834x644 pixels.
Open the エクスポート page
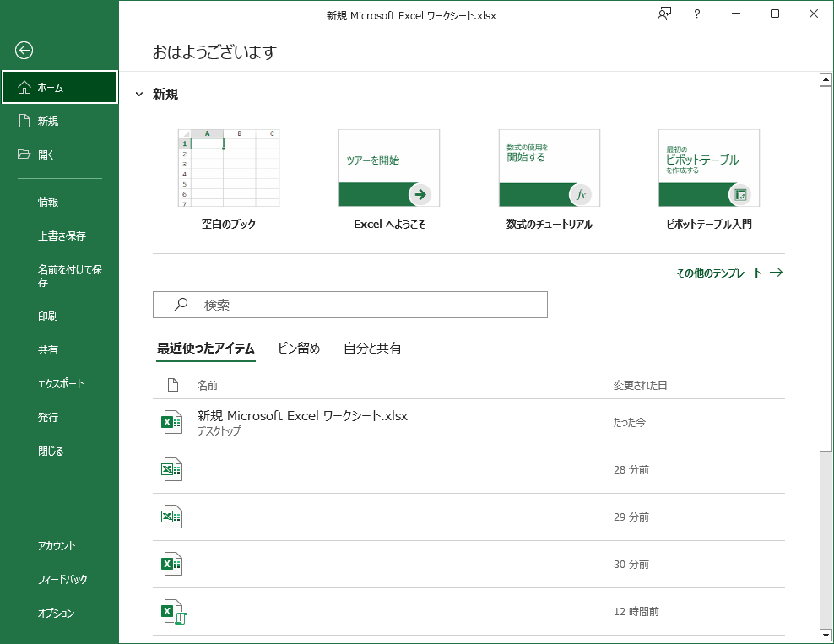tap(60, 383)
